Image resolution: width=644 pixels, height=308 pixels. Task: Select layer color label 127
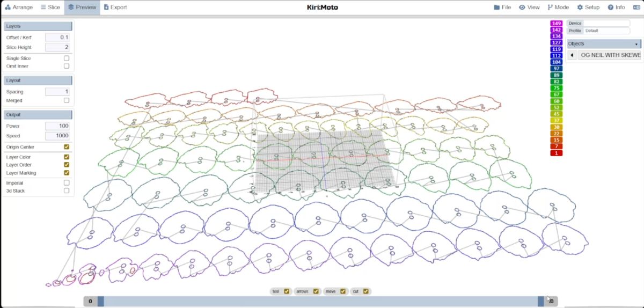pyautogui.click(x=557, y=43)
